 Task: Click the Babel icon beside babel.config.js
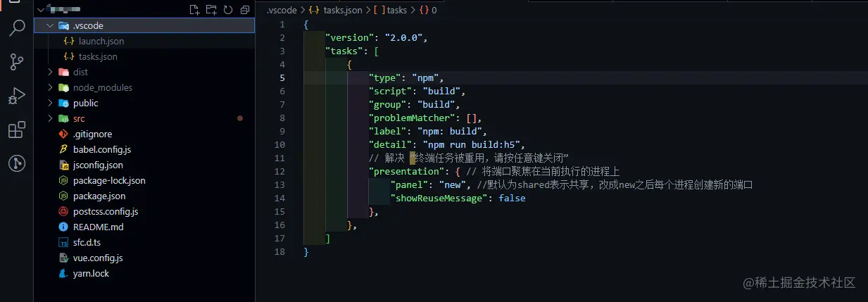pos(63,149)
